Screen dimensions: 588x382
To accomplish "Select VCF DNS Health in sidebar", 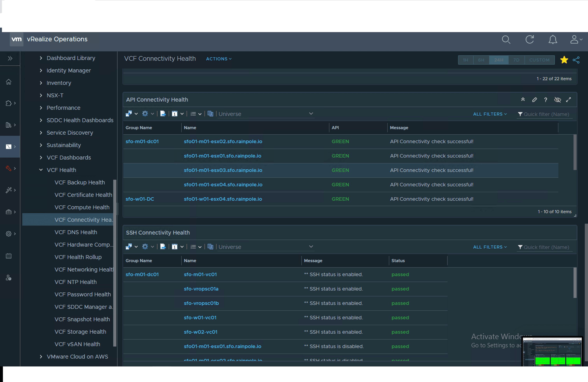I will 76,232.
